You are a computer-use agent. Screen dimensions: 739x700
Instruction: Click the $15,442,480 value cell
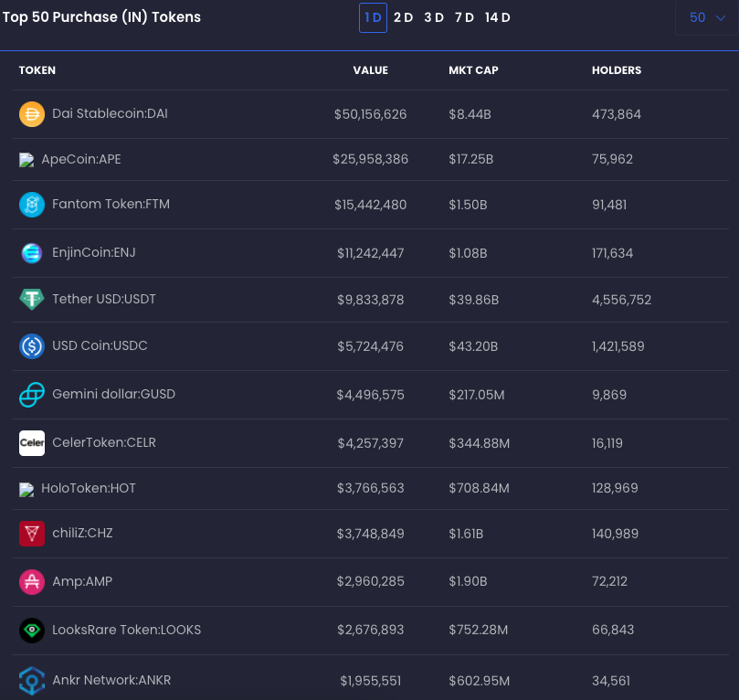click(x=371, y=205)
